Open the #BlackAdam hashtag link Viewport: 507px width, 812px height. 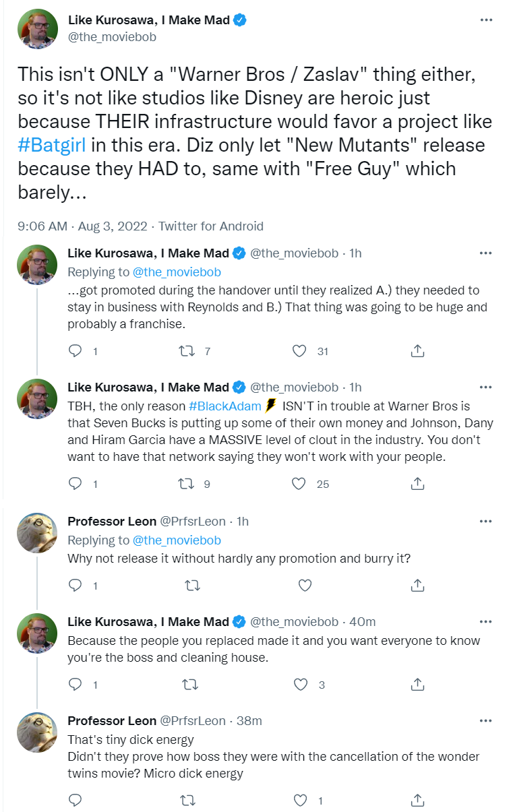(226, 406)
